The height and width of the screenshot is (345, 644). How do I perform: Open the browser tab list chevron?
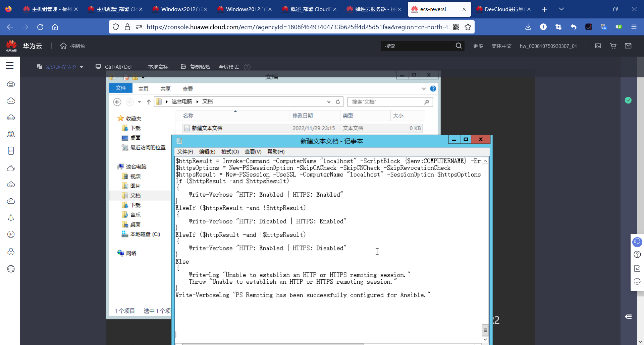click(x=562, y=9)
